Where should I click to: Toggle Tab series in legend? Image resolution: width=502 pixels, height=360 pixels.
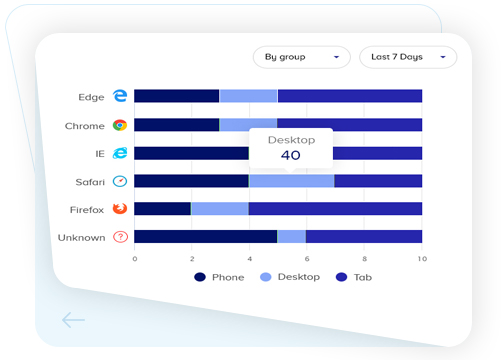coord(354,277)
